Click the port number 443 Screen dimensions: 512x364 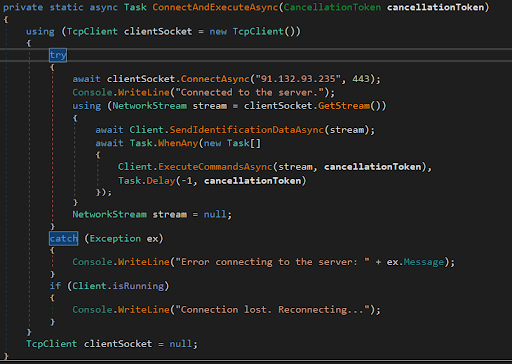coord(361,79)
